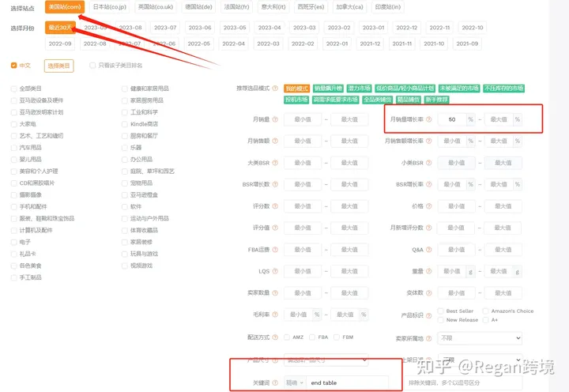
Task: Click help icon next to 大类BSR
Action: coord(275,163)
